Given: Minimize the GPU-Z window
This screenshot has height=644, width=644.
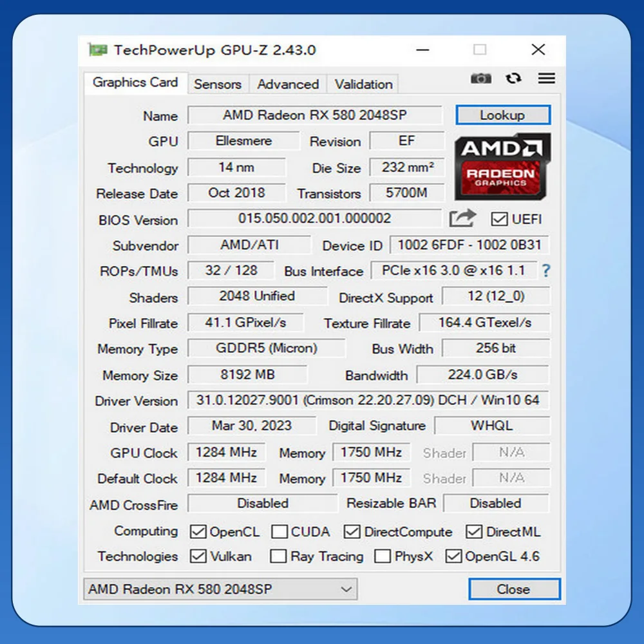Looking at the screenshot, I should pyautogui.click(x=422, y=50).
